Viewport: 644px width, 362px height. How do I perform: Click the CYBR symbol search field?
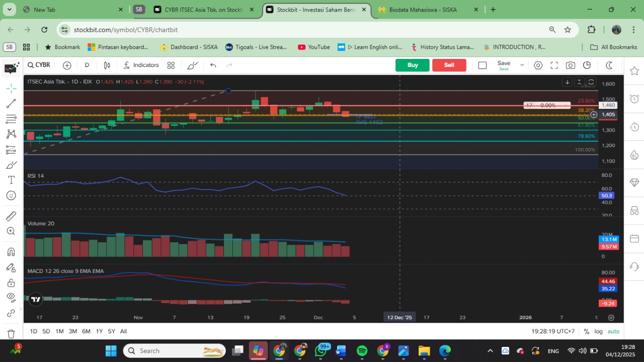click(x=39, y=65)
